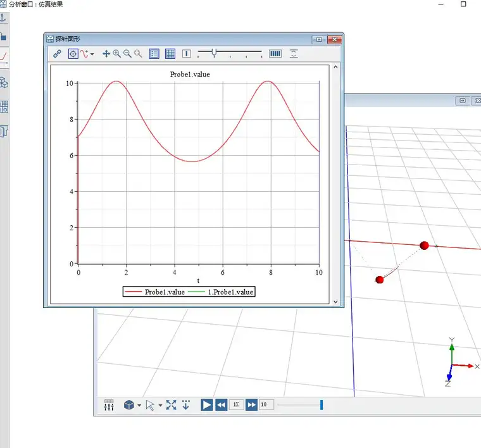The image size is (481, 448).
Task: Toggle the legend display button
Action: click(x=154, y=54)
